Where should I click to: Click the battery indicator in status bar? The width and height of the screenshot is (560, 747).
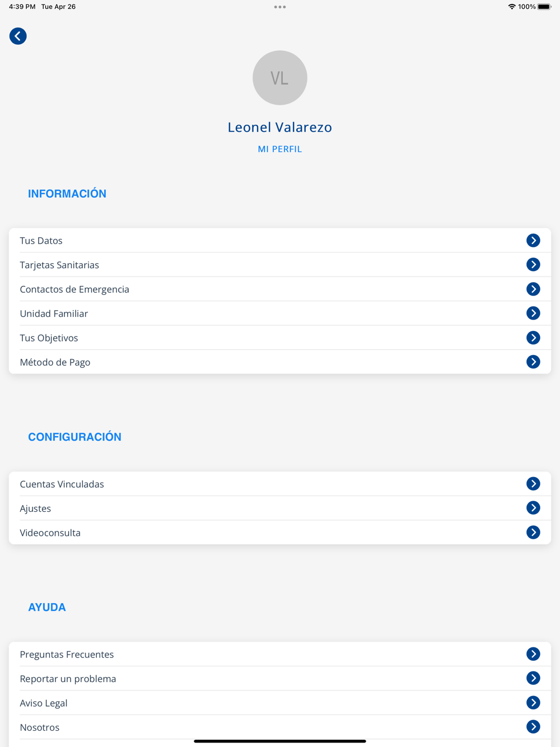pos(544,7)
